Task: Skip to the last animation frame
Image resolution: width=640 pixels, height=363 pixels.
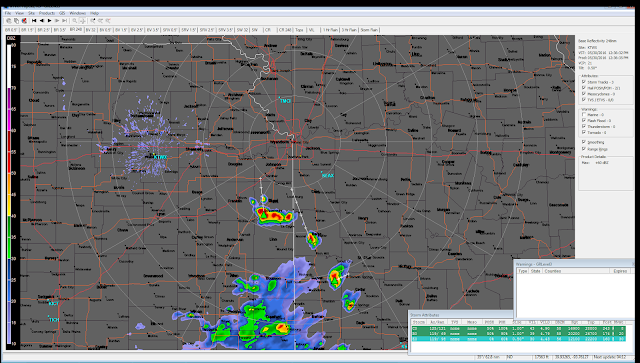Action: (x=64, y=20)
